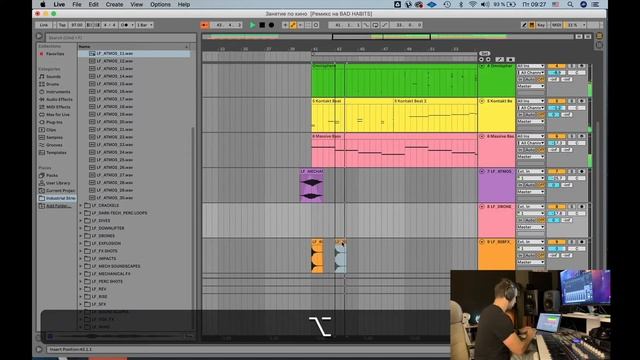Select the Grooves category
The image size is (640, 360).
click(x=54, y=145)
